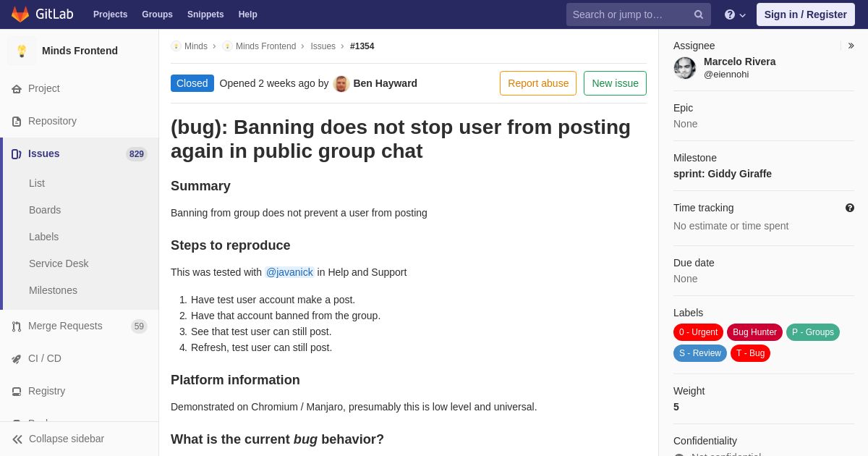Click the Collapse sidebar double-chevron icon

click(x=17, y=439)
